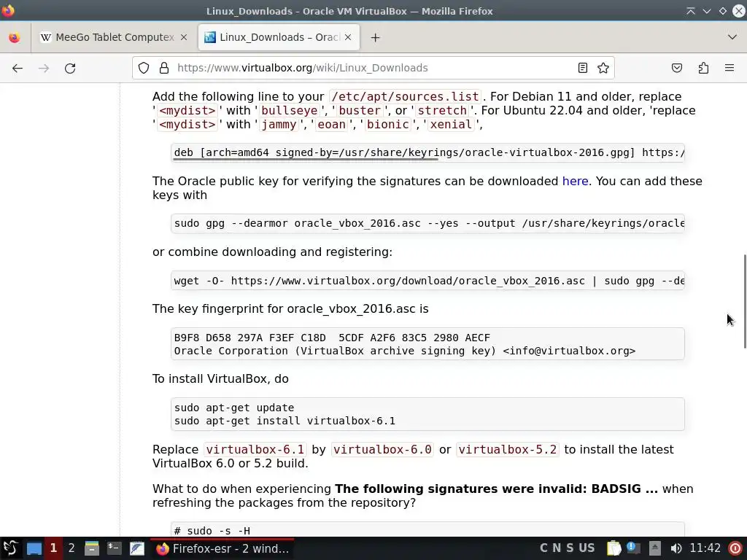Reload the current page

(70, 68)
